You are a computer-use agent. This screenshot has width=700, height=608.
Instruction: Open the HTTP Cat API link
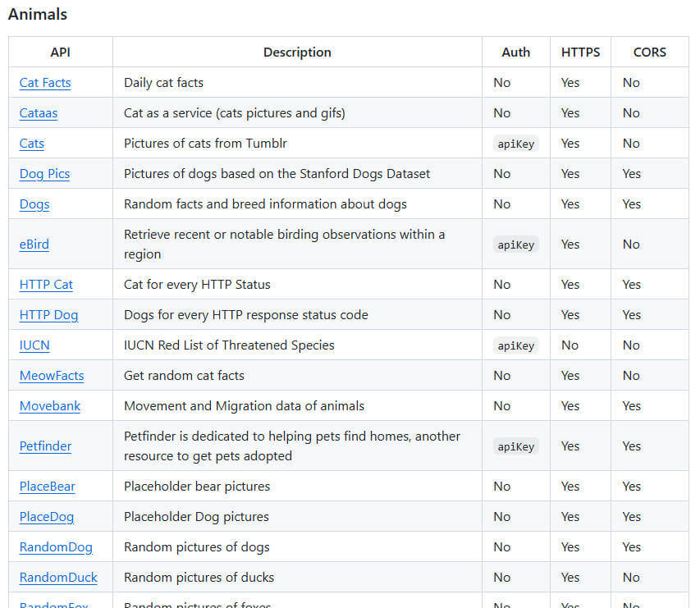click(x=46, y=285)
